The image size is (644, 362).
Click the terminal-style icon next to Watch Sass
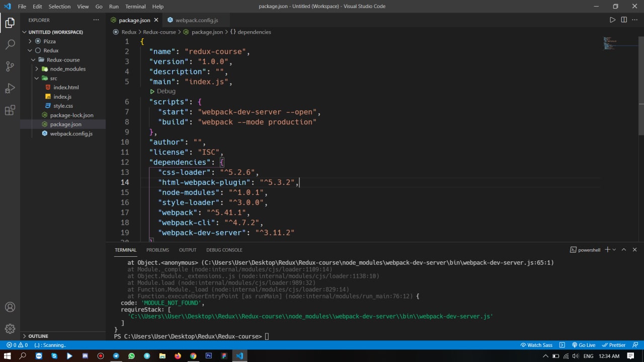point(562,345)
